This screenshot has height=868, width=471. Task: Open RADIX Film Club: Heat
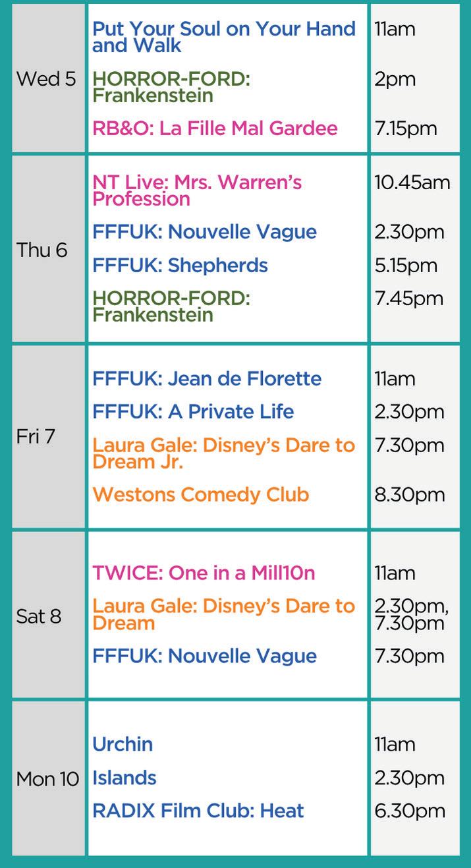click(198, 811)
